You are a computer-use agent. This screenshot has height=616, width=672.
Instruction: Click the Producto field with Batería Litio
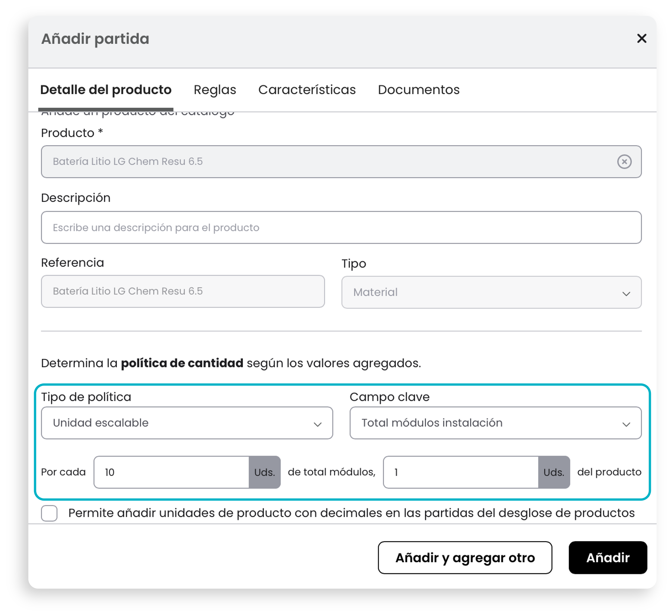pyautogui.click(x=341, y=162)
